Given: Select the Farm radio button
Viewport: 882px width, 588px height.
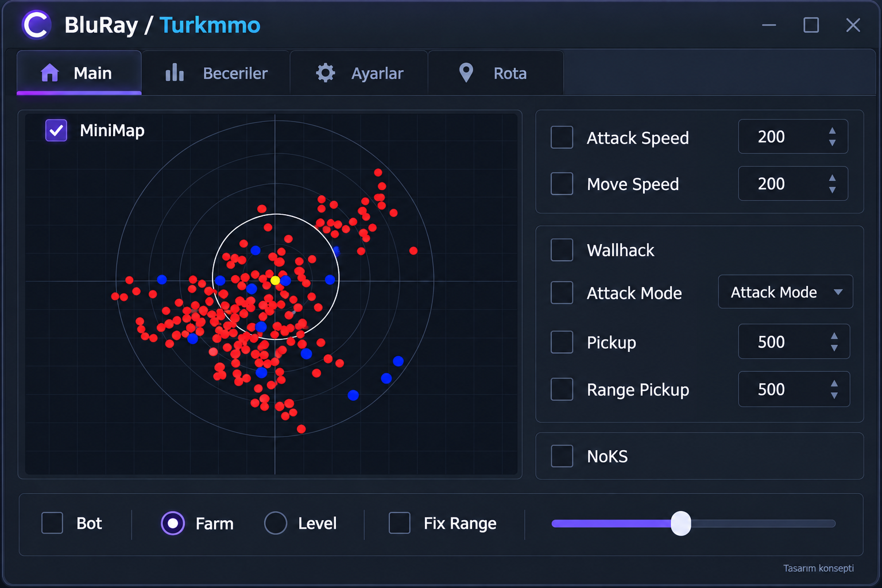Looking at the screenshot, I should coord(173,523).
